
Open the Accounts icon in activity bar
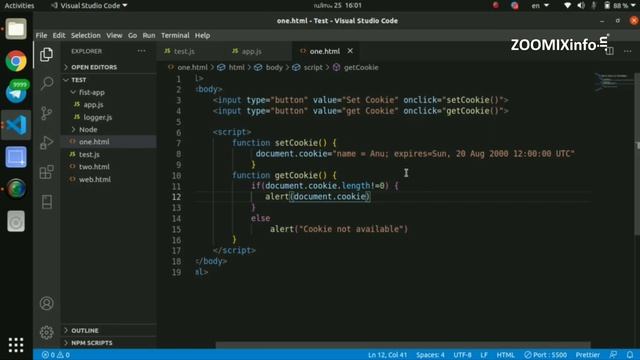[x=47, y=303]
